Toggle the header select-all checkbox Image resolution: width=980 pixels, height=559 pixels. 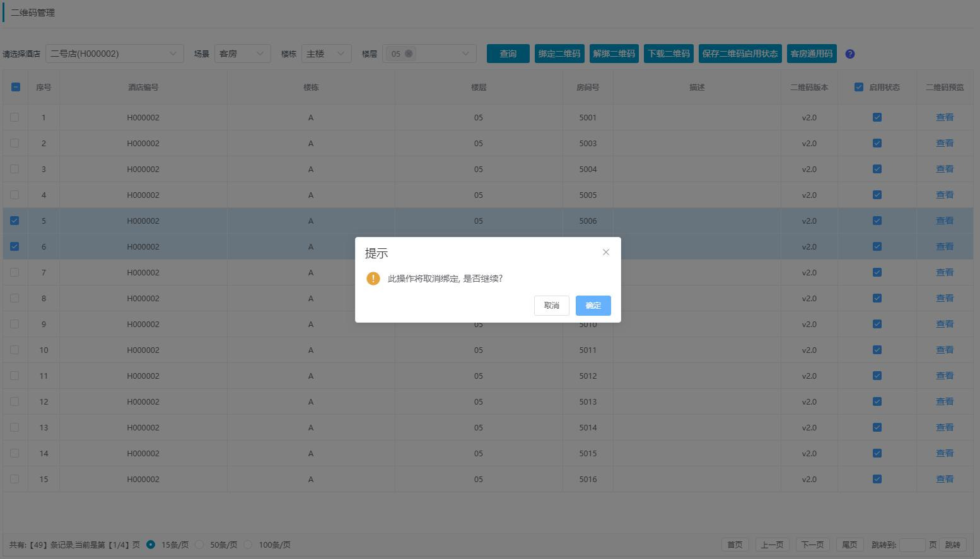coord(15,87)
